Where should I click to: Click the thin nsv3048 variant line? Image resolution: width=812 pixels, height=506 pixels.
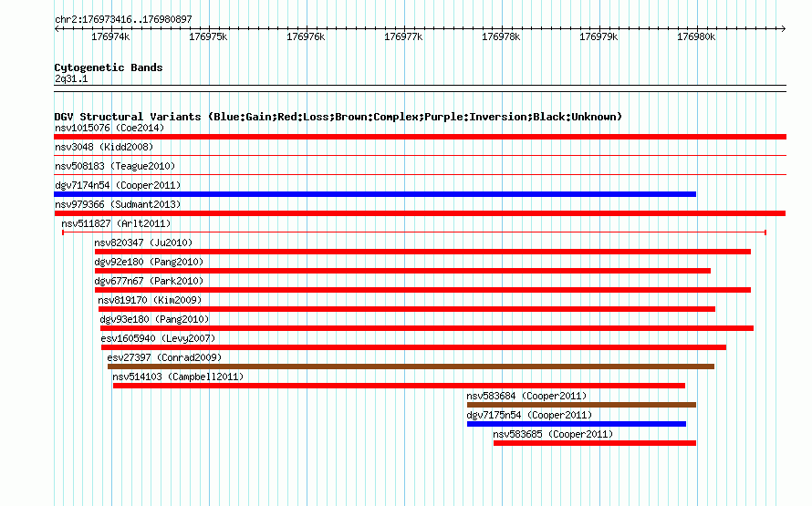[x=420, y=155]
